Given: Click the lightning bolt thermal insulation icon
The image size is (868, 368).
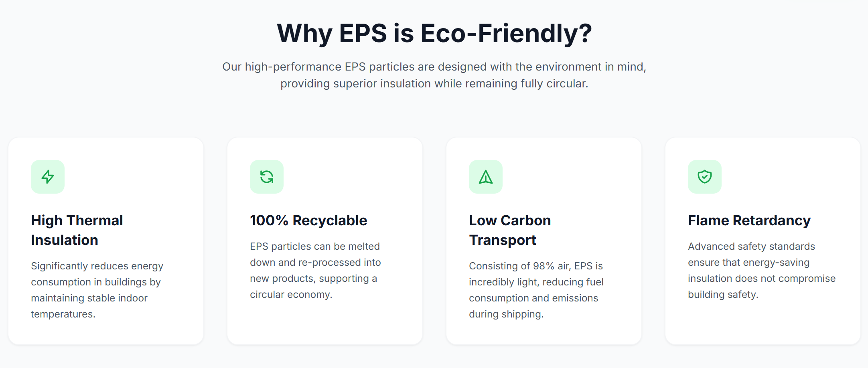Looking at the screenshot, I should coord(48,177).
